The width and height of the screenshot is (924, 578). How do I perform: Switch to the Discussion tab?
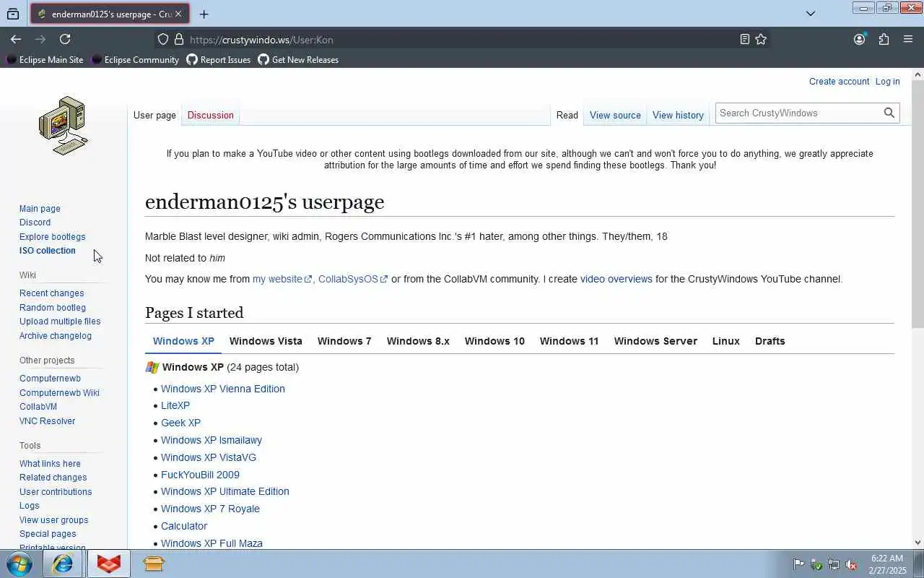(210, 115)
